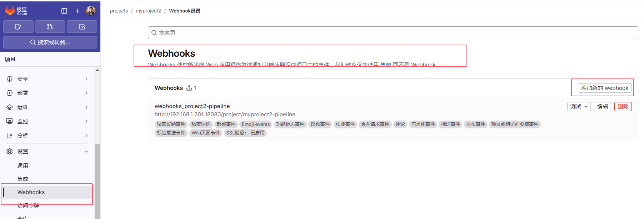644x219 pixels.
Task: Click the webhook URL http://192.168.1.201:18080 text
Action: 225,114
